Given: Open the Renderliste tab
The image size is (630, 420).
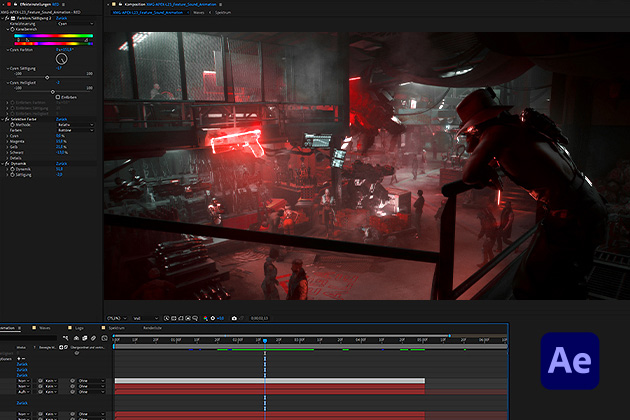Looking at the screenshot, I should click(x=153, y=328).
